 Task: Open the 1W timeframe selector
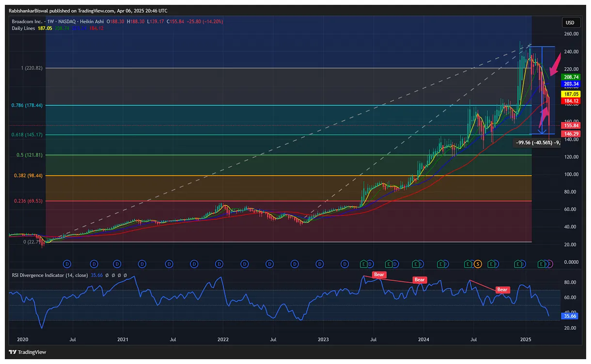(49, 21)
